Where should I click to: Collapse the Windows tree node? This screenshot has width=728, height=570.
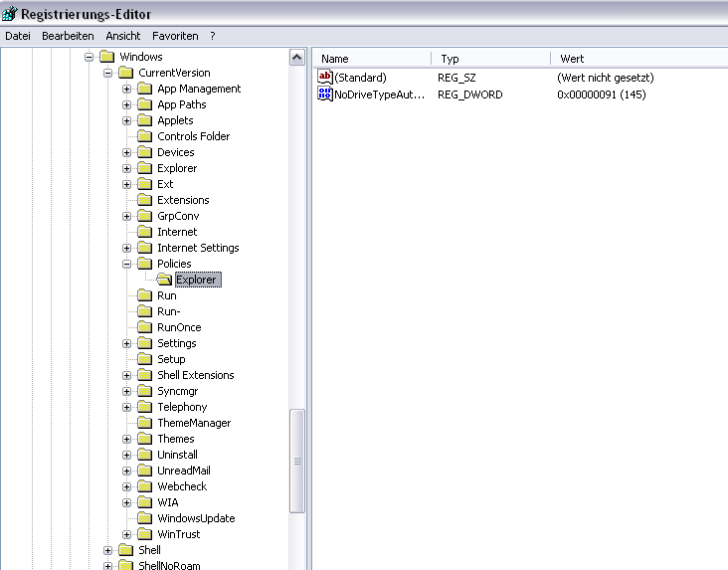[89, 57]
